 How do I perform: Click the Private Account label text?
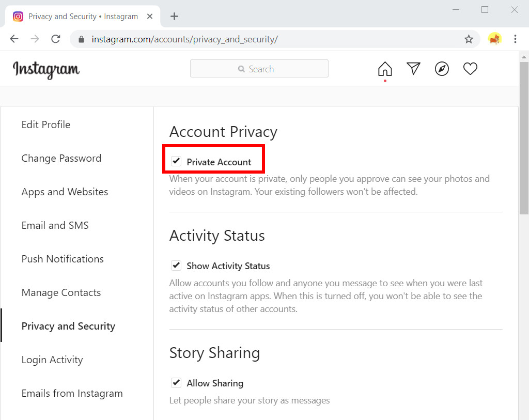click(219, 162)
